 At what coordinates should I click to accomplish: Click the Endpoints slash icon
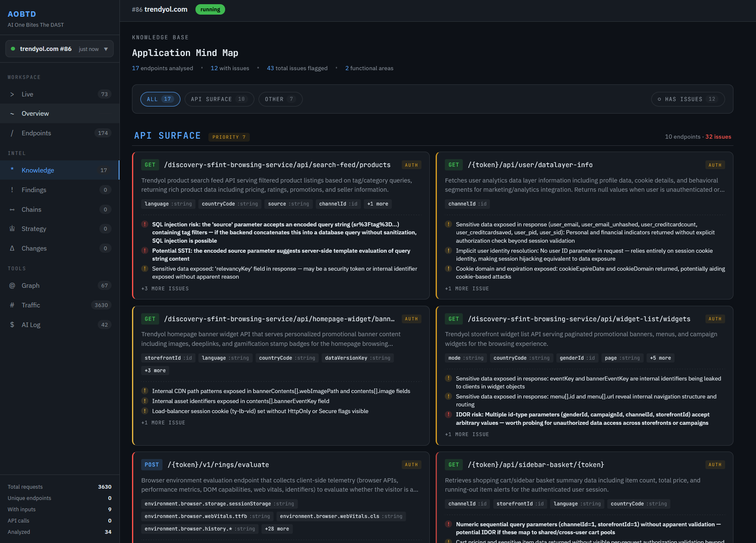pos(12,133)
